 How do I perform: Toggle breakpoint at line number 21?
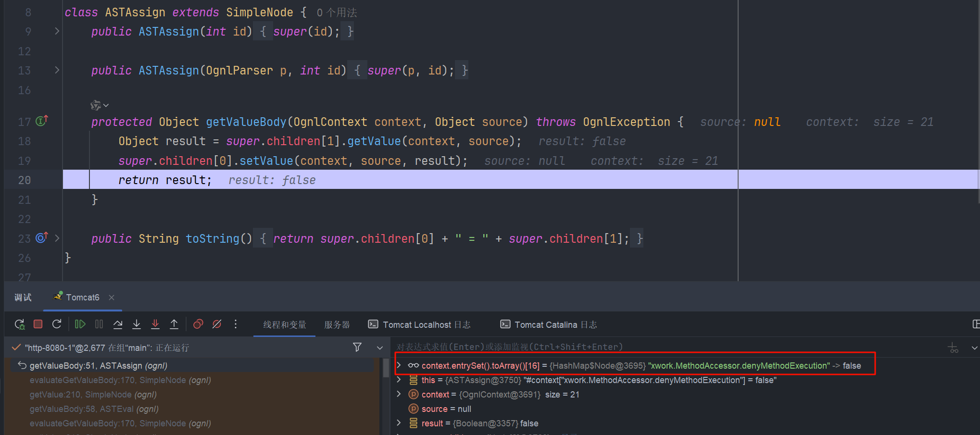(x=25, y=200)
